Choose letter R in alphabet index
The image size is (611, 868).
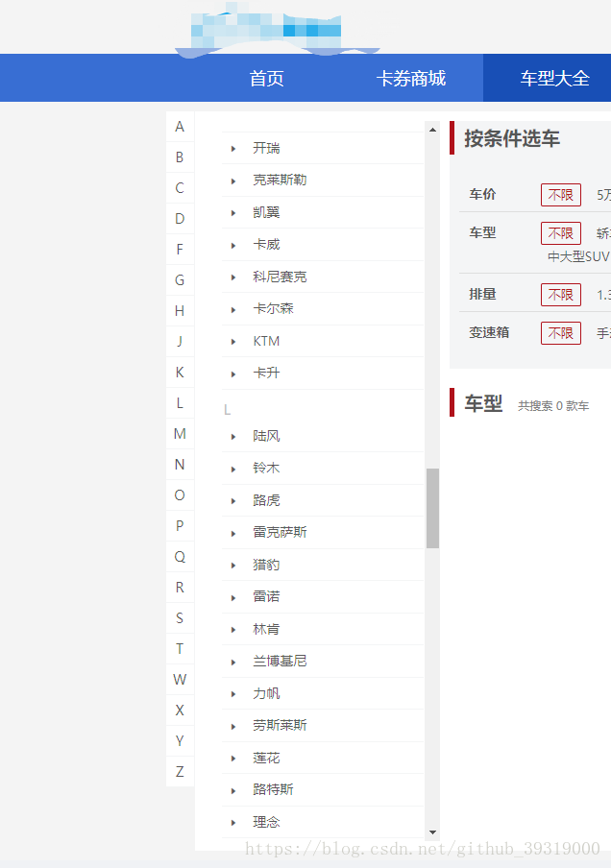(x=180, y=588)
